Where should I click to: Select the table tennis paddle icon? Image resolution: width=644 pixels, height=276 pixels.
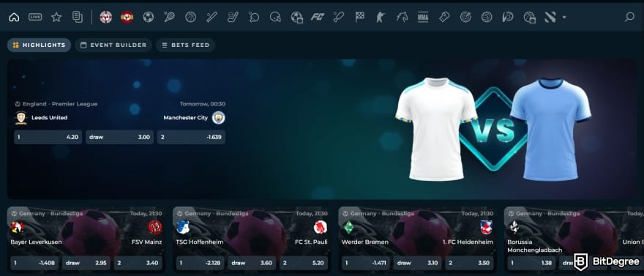[254, 18]
